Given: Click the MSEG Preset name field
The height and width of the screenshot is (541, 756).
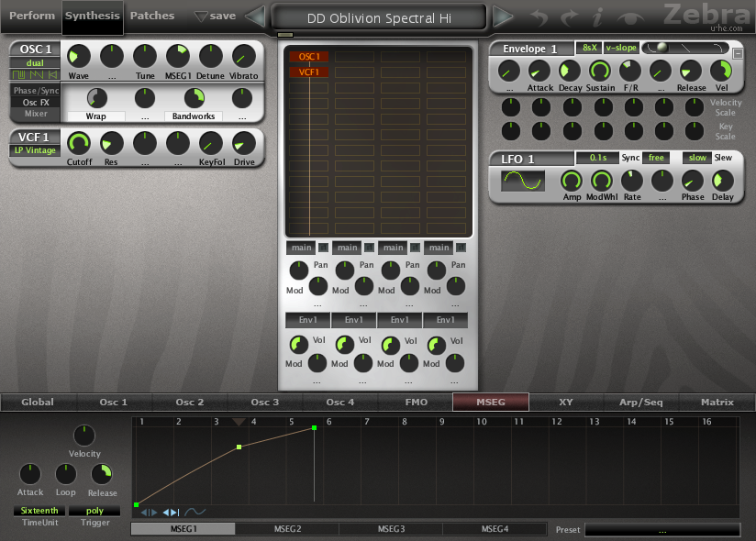Looking at the screenshot, I should 662,530.
